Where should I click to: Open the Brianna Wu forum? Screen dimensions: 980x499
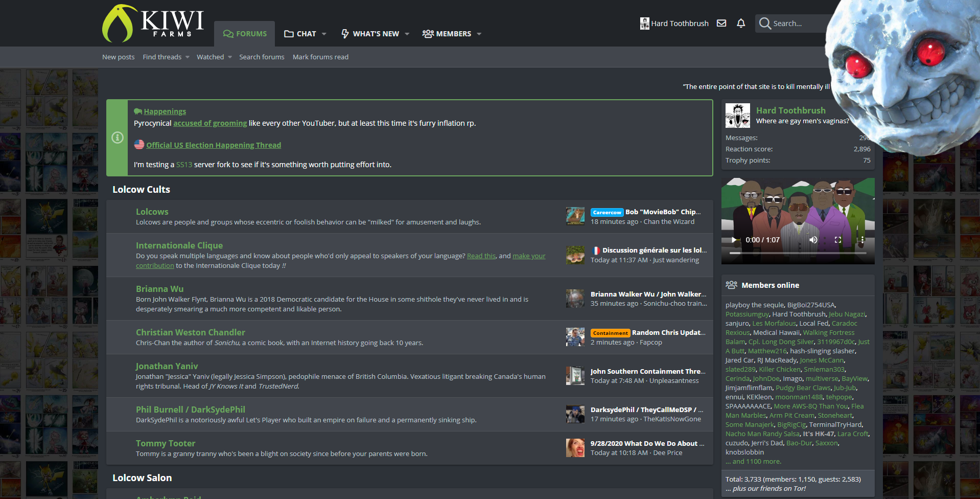click(159, 289)
